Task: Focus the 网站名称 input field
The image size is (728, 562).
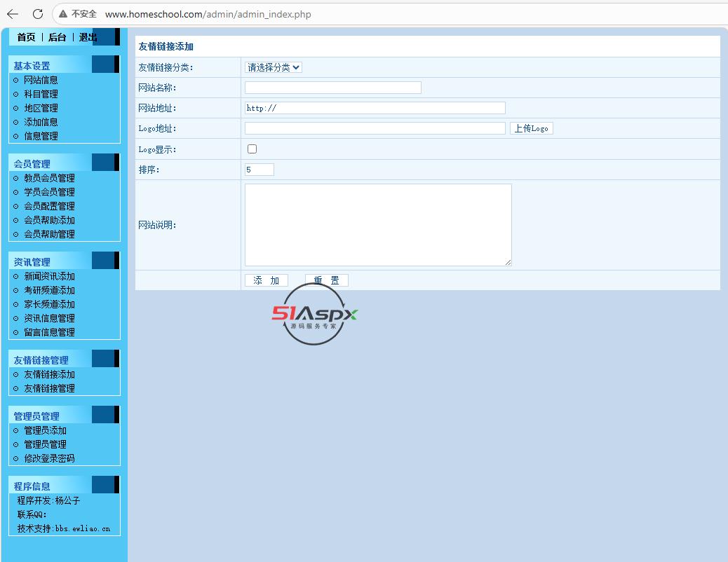Action: pyautogui.click(x=333, y=88)
